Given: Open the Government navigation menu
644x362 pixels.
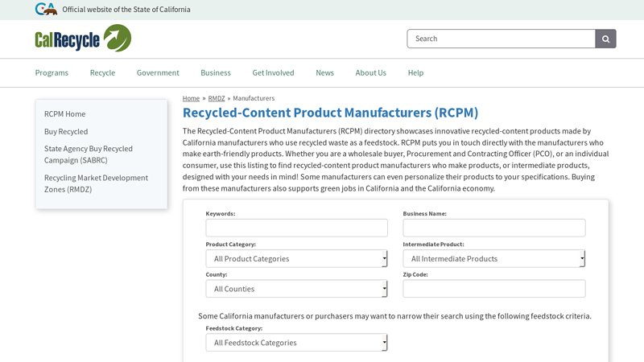Looking at the screenshot, I should (158, 72).
